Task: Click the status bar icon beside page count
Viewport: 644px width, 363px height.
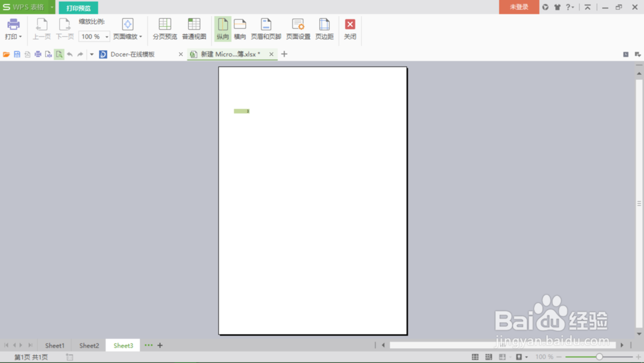Action: [x=70, y=357]
